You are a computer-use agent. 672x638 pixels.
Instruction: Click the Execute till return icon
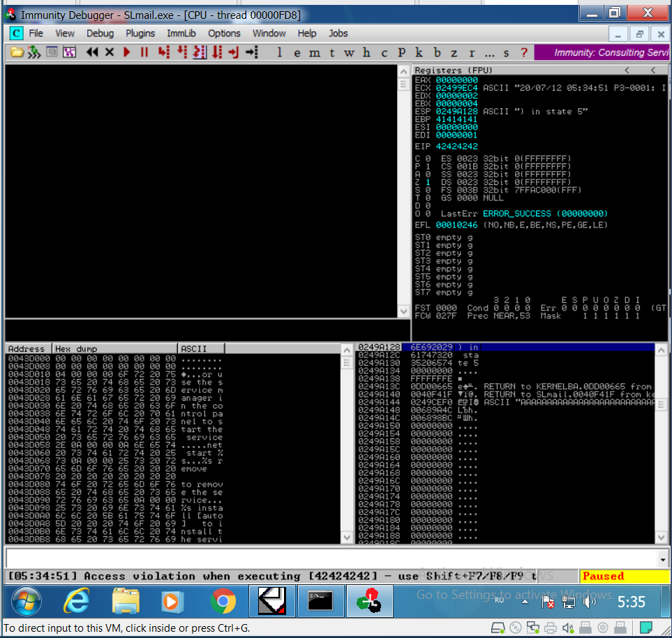(x=234, y=52)
